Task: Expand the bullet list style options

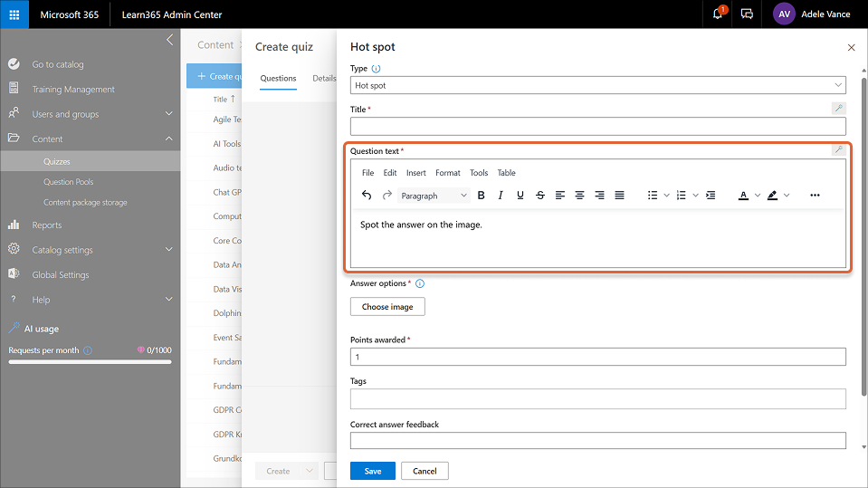Action: 667,196
